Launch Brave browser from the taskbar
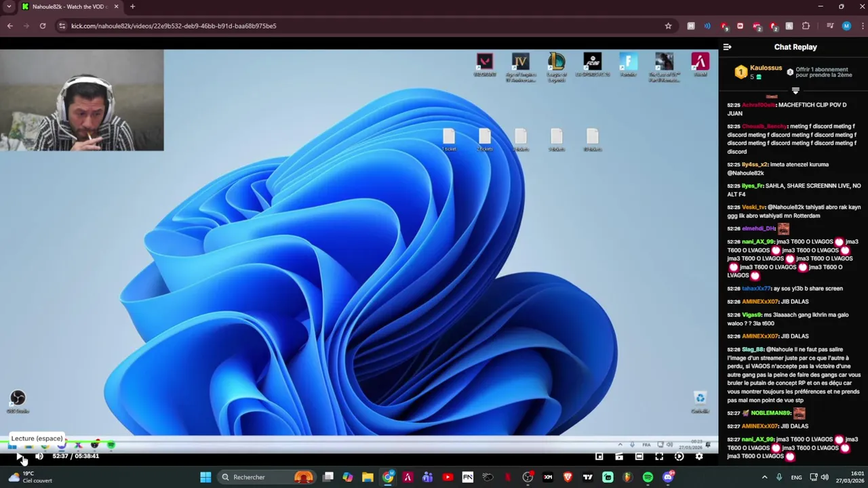 click(x=568, y=477)
